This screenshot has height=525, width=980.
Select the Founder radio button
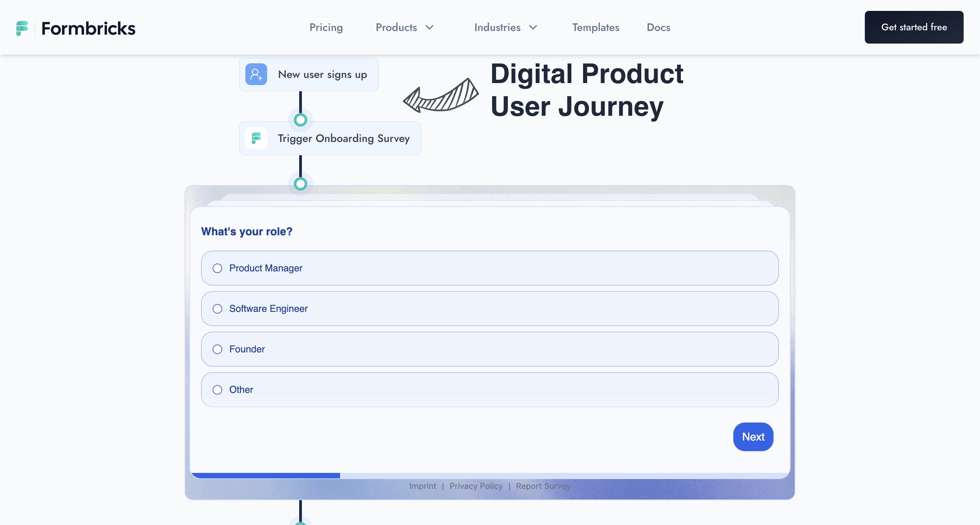[x=217, y=349]
